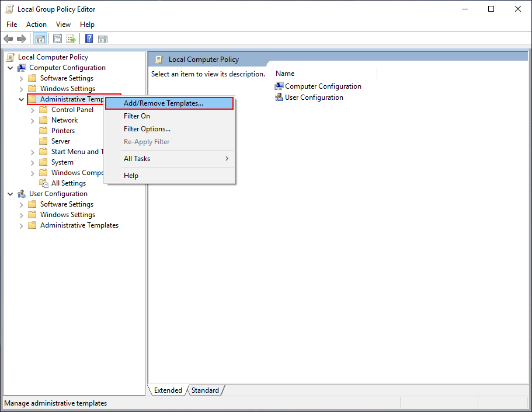Click Server folder icon

[x=43, y=141]
